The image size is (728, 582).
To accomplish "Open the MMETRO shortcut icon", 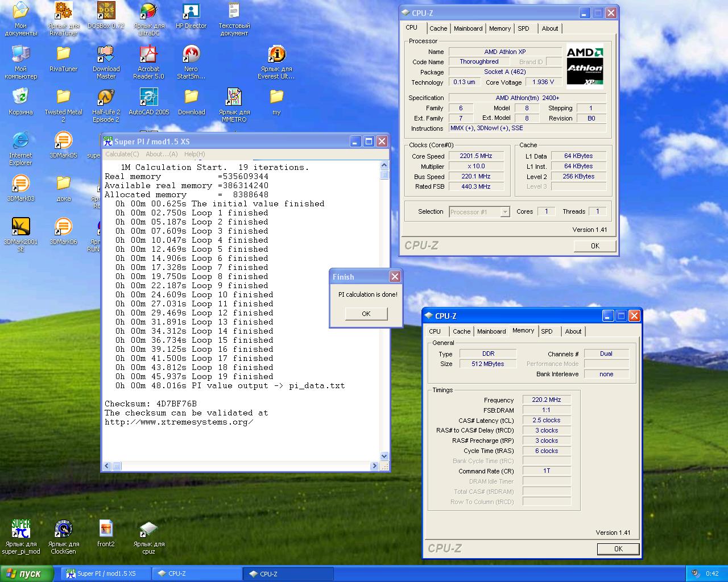I will pyautogui.click(x=234, y=97).
